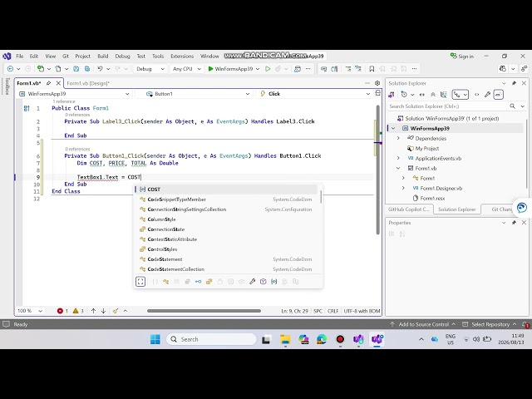Image resolution: width=532 pixels, height=399 pixels.
Task: Switch to the GitHub Copilot Chat tab
Action: pos(409,209)
